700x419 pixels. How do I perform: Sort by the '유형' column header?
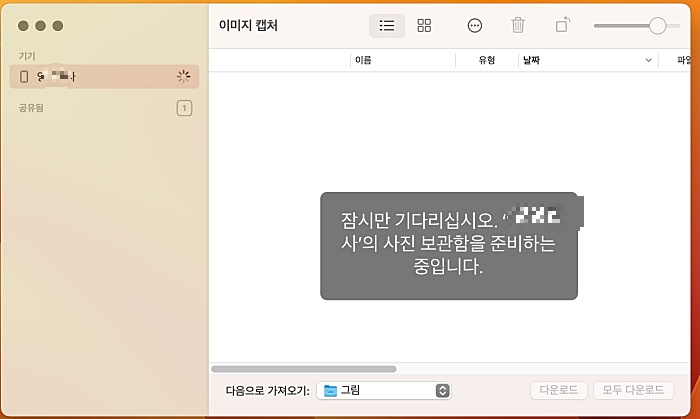(487, 60)
